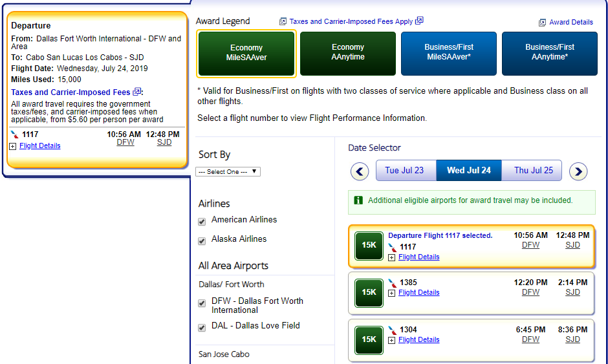Open Flight Details link in Departure panel
The image size is (608, 364).
(x=40, y=145)
